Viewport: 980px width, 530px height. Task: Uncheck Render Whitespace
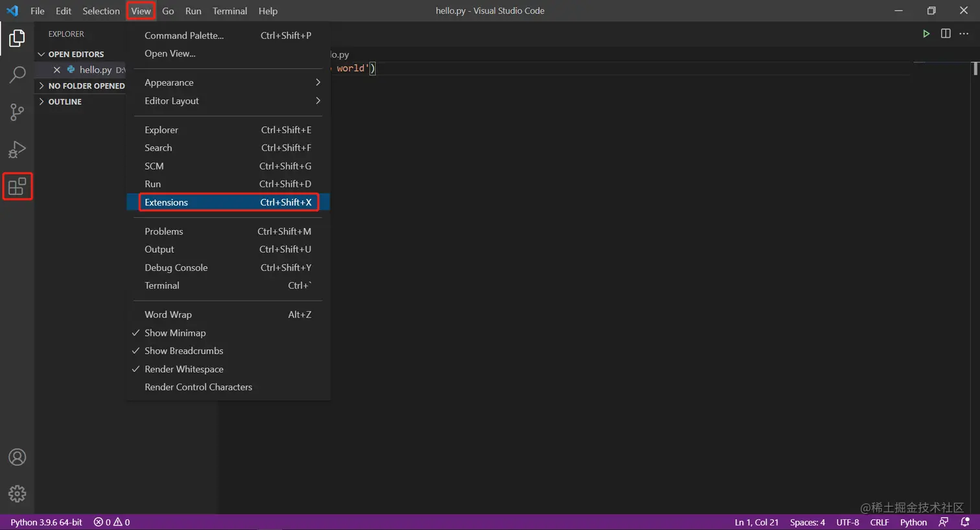[x=228, y=369]
